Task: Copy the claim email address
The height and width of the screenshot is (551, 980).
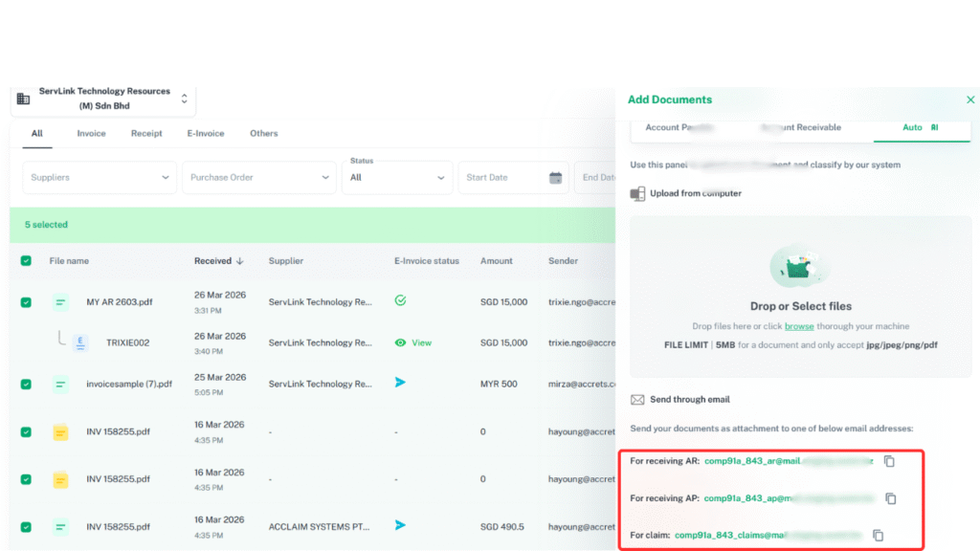Action: click(878, 536)
